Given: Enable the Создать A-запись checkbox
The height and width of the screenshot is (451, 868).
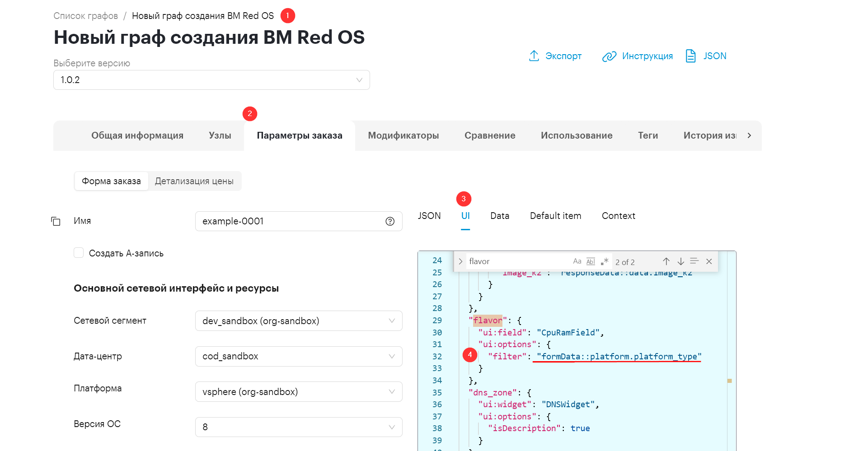Looking at the screenshot, I should pyautogui.click(x=79, y=253).
